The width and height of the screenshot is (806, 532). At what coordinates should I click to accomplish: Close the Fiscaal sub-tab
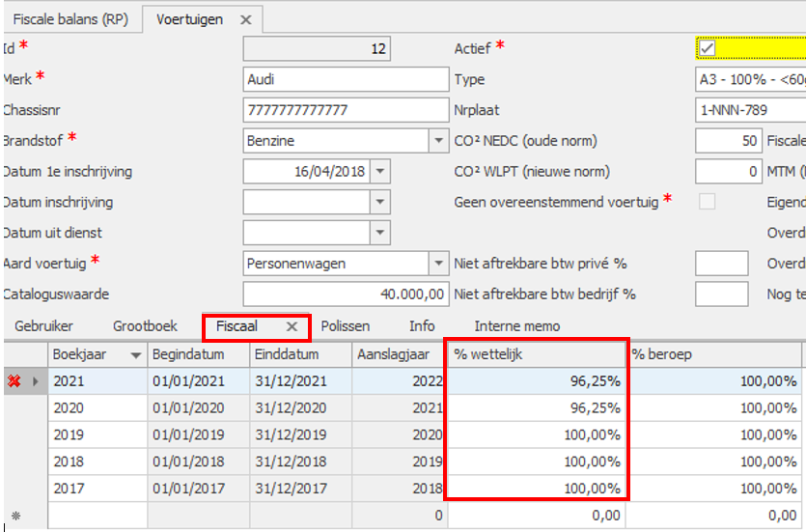pos(292,327)
